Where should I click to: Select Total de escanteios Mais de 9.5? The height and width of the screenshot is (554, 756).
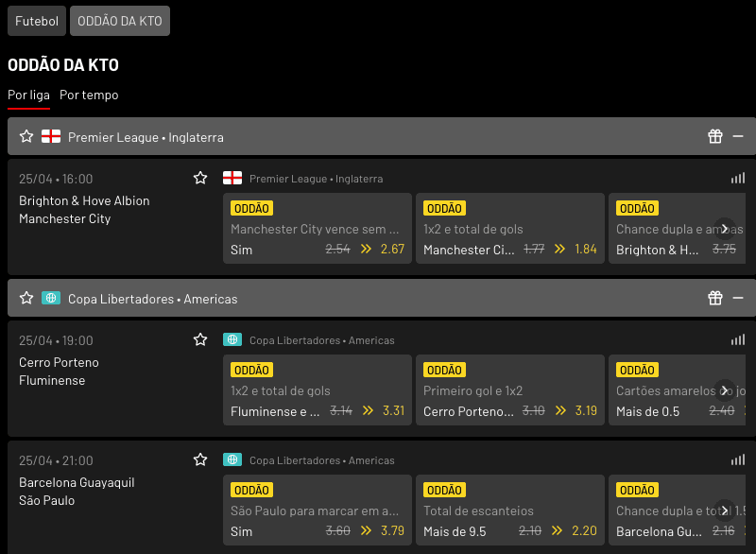pyautogui.click(x=510, y=510)
